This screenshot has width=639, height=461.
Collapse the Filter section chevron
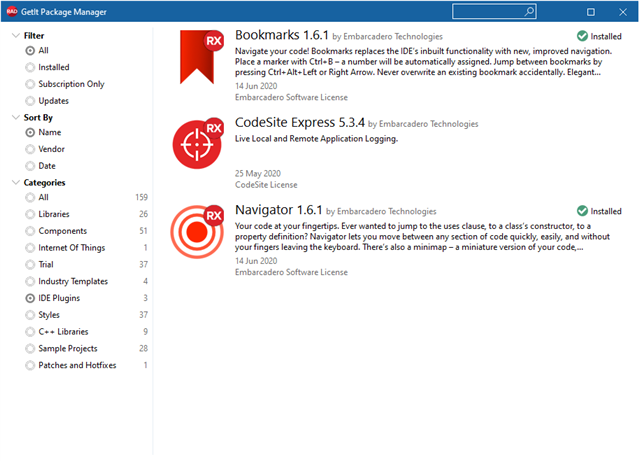[x=15, y=35]
